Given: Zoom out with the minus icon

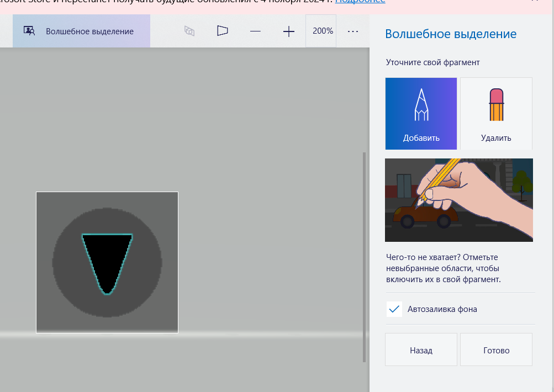Looking at the screenshot, I should pyautogui.click(x=255, y=31).
